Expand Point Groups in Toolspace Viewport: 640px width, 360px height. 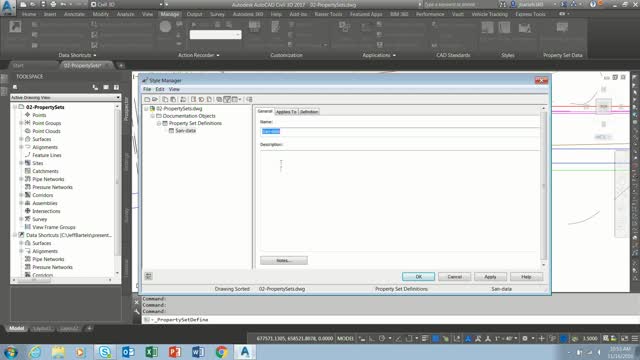(x=21, y=123)
